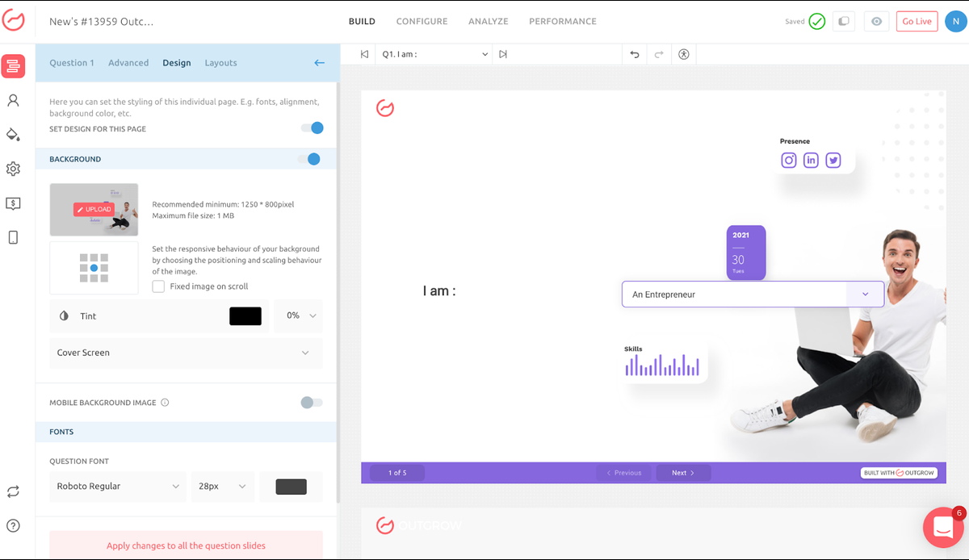This screenshot has width=969, height=560.
Task: Toggle Set Design For This Page switch
Action: tap(312, 128)
